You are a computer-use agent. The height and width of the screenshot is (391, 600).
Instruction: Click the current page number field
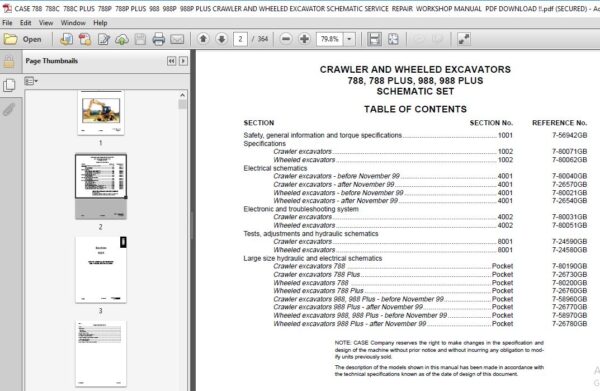(x=240, y=39)
